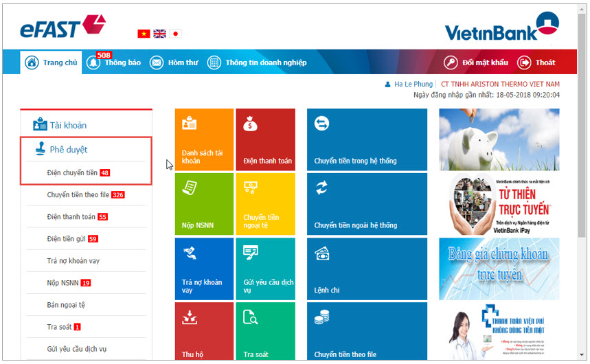Expand the Tài khoản sidebar section
The width and height of the screenshot is (590, 364).
pyautogui.click(x=68, y=125)
